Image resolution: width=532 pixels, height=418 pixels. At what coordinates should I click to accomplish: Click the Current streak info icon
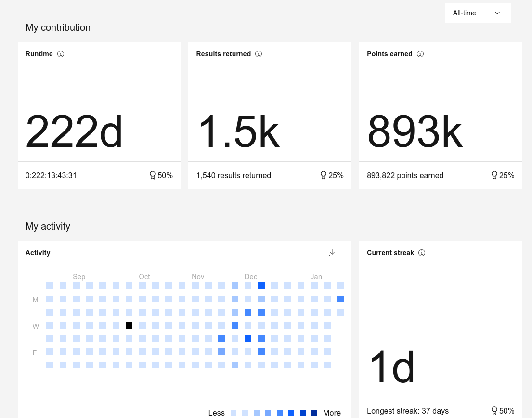422,253
